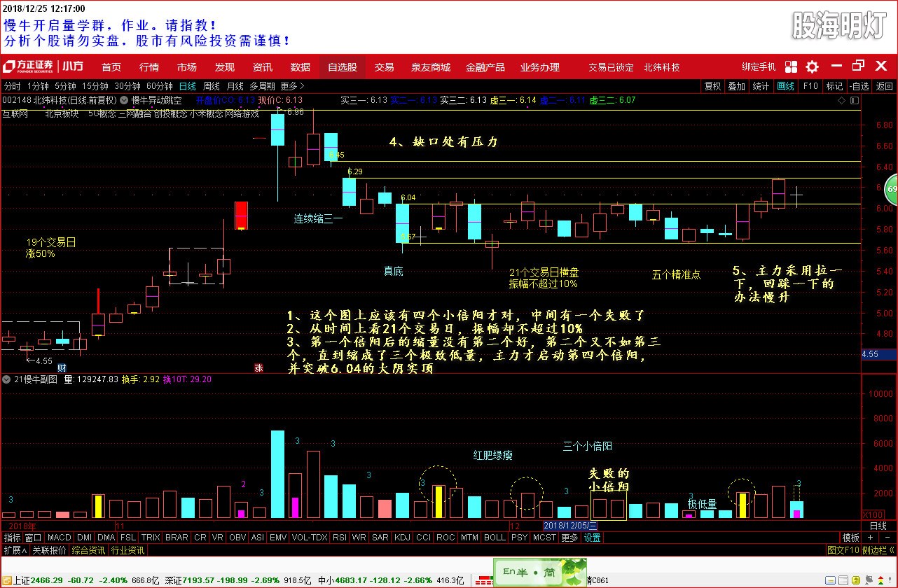Click the 行业资讯 tab
The image size is (898, 588).
tap(127, 550)
